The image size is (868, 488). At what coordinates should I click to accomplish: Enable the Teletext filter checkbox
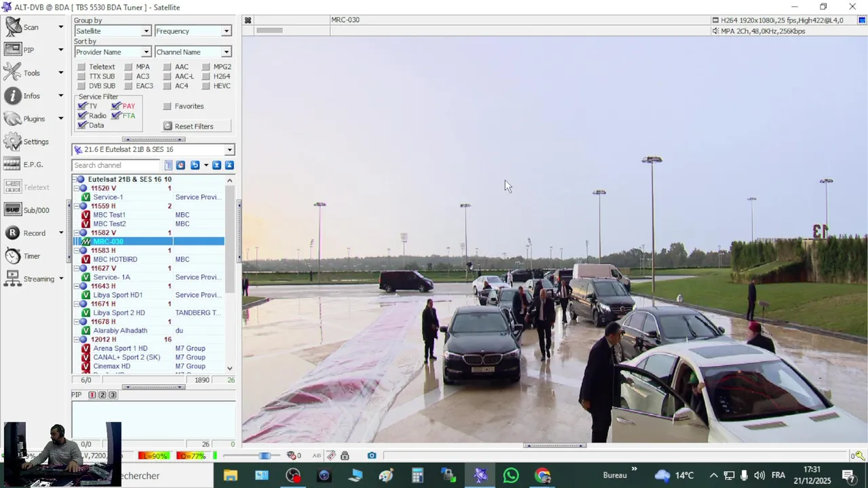[81, 67]
